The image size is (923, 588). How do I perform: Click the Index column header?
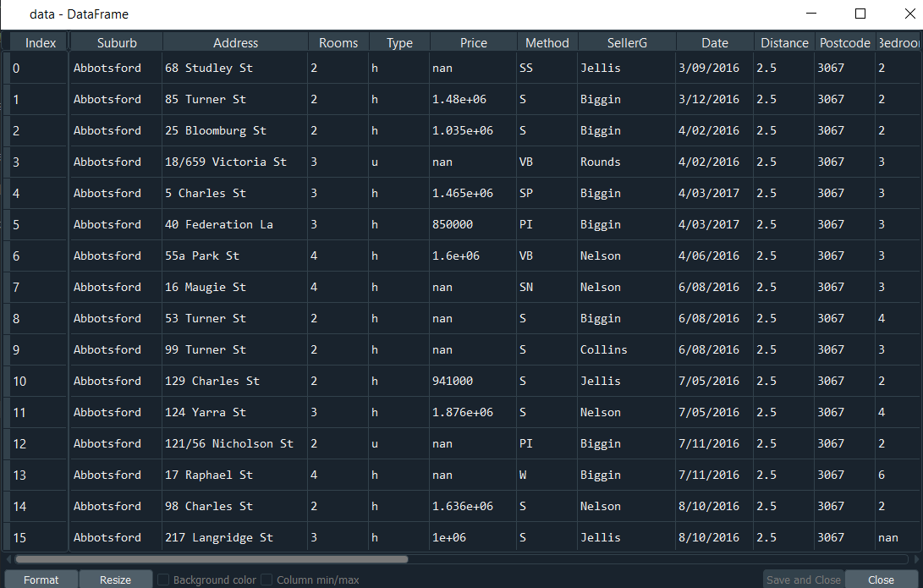[40, 42]
